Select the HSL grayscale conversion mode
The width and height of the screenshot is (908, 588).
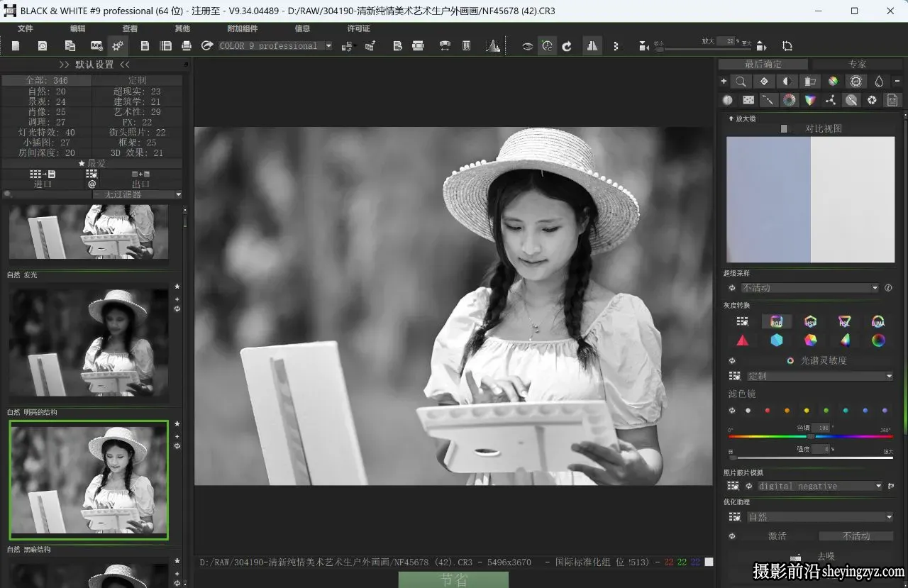pyautogui.click(x=844, y=321)
